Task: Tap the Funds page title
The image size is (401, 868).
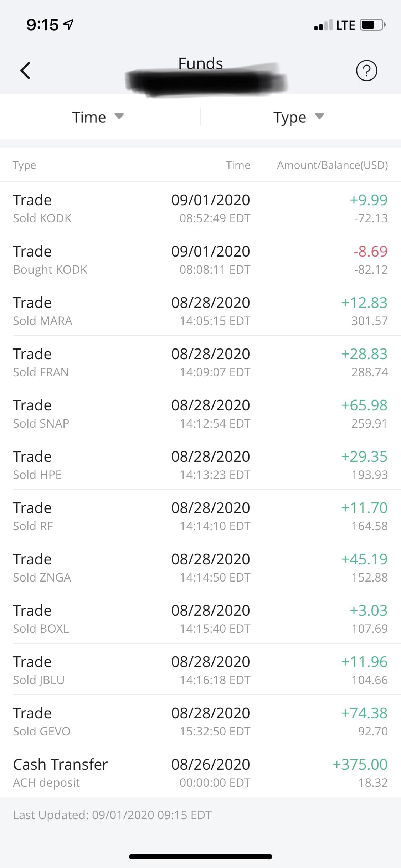Action: tap(200, 63)
